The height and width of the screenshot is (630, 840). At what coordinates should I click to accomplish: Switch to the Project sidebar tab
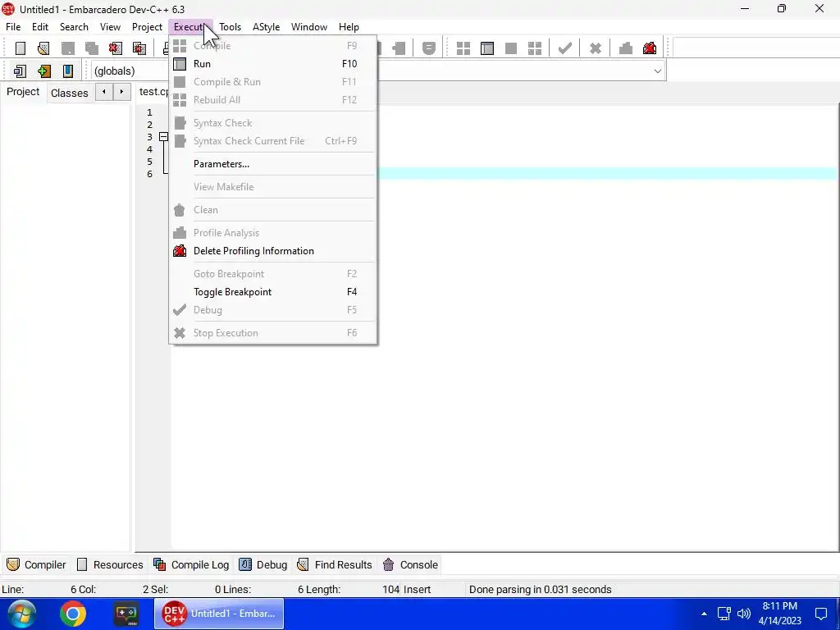[23, 92]
